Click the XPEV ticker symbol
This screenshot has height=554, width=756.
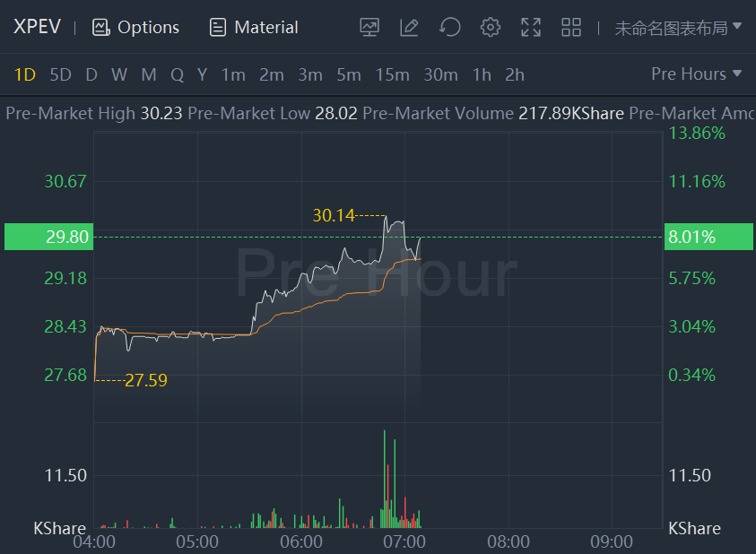37,27
